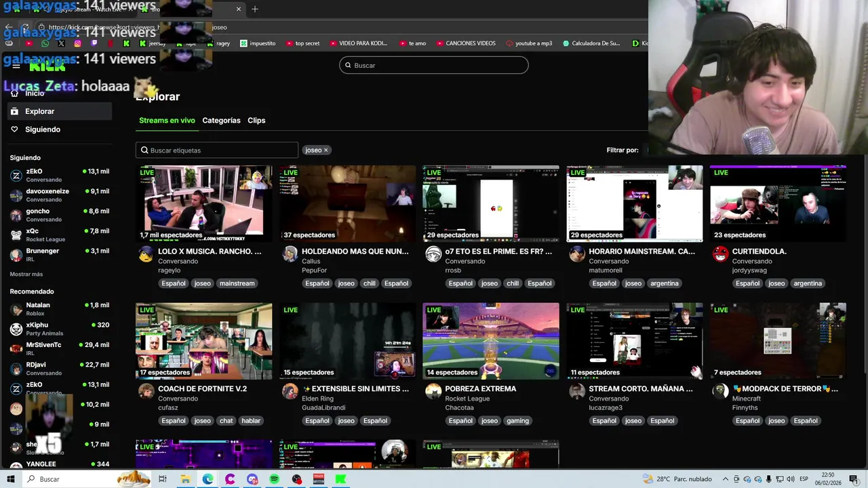Click Chacotaa streamer avatar
868x488 pixels.
coord(433,392)
